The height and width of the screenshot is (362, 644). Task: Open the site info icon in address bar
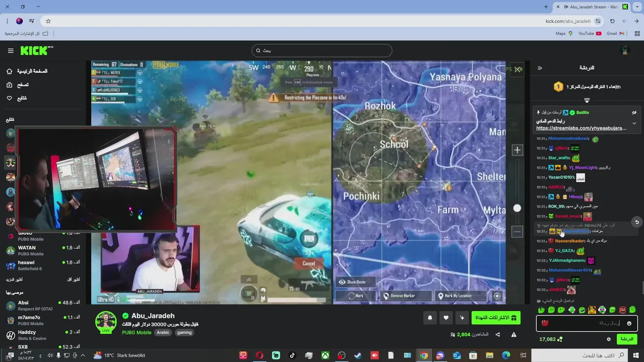coord(598,21)
